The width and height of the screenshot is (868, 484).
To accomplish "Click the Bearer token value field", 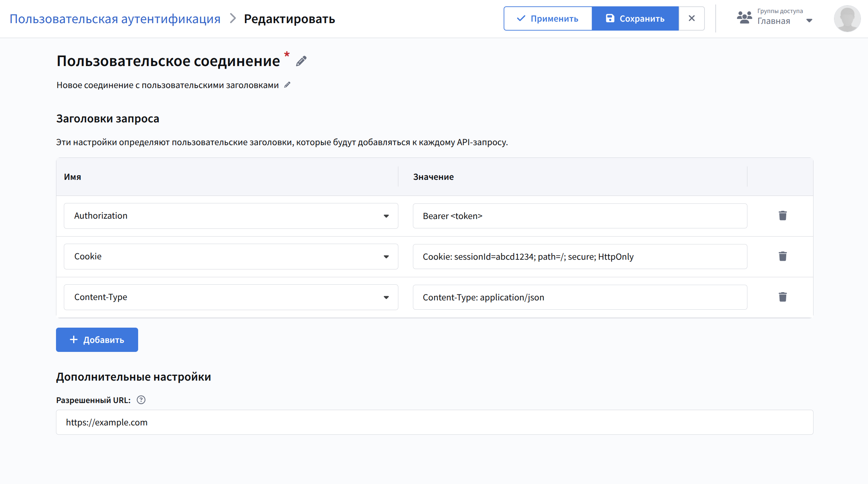I will pyautogui.click(x=579, y=216).
